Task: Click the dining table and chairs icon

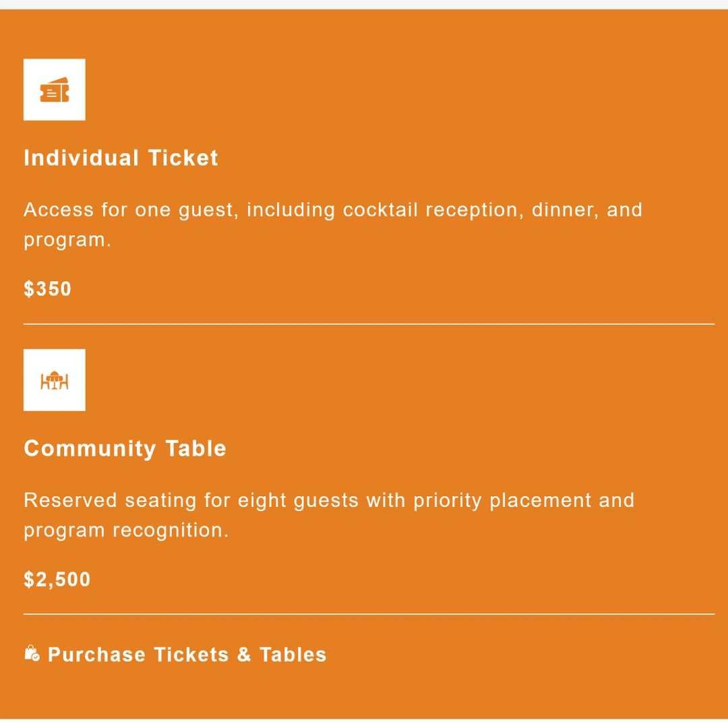Action: point(55,380)
